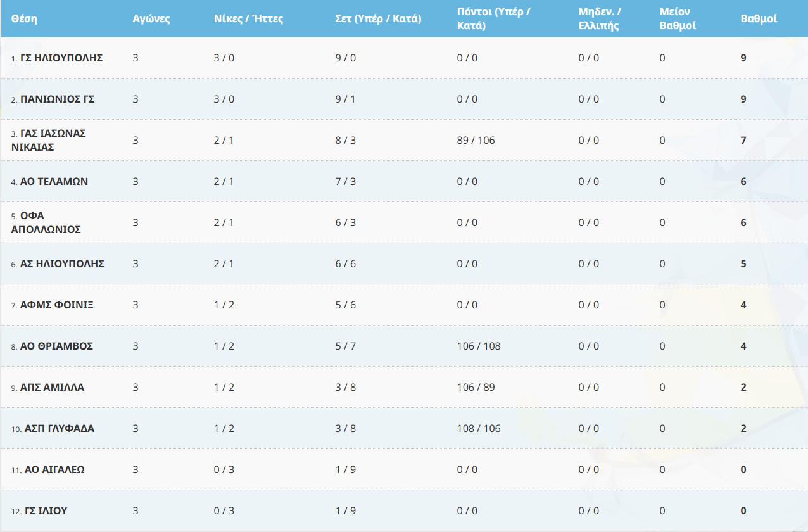The height and width of the screenshot is (532, 808).
Task: Select the Μείον Βαθμοί column header
Action: click(678, 18)
